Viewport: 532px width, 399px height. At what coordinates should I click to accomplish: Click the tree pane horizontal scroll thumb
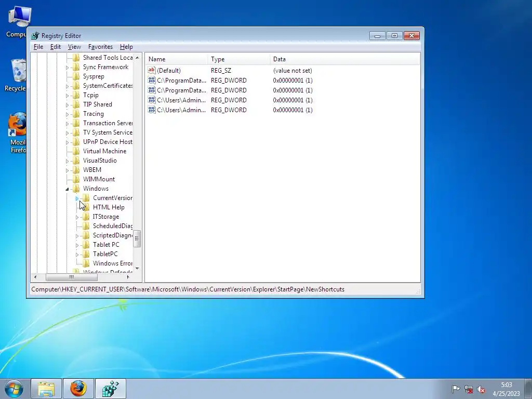tap(72, 277)
